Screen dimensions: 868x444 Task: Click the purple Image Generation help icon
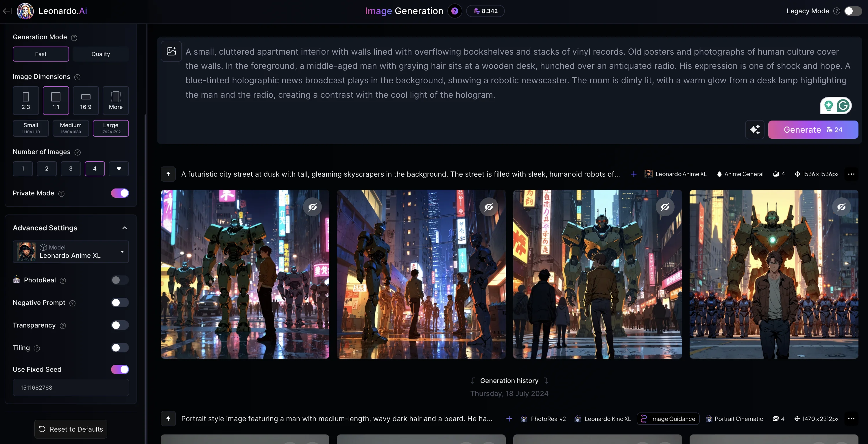click(455, 11)
